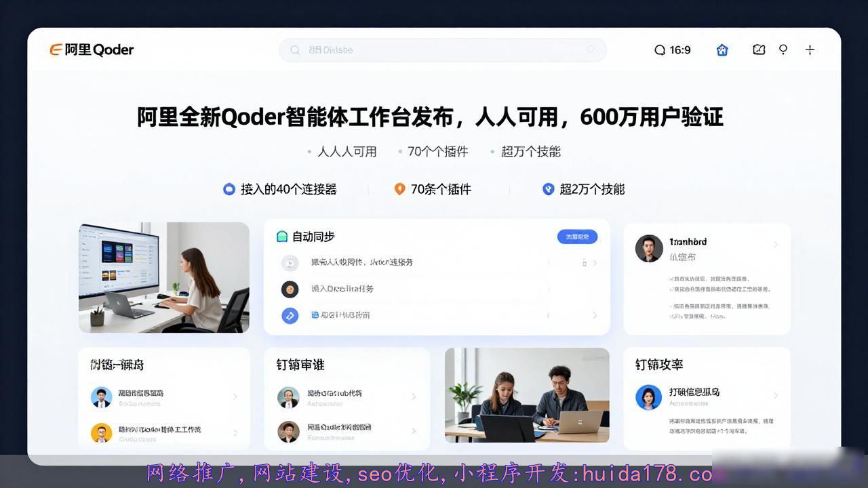Expand the third 自动同步 row chevron
This screenshot has width=868, height=488.
[x=595, y=315]
